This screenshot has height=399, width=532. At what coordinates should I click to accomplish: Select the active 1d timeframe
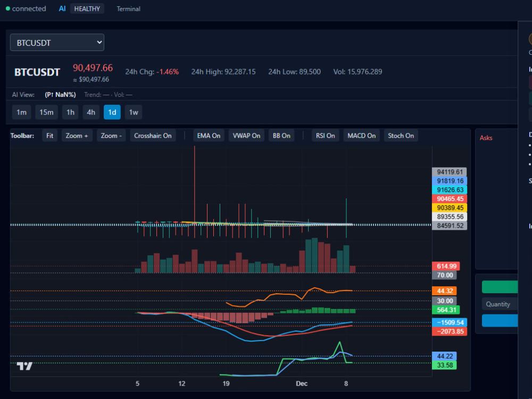coord(112,112)
